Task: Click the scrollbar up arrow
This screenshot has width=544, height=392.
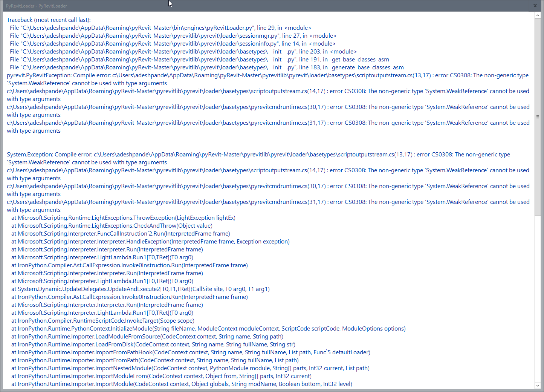Action: point(538,15)
